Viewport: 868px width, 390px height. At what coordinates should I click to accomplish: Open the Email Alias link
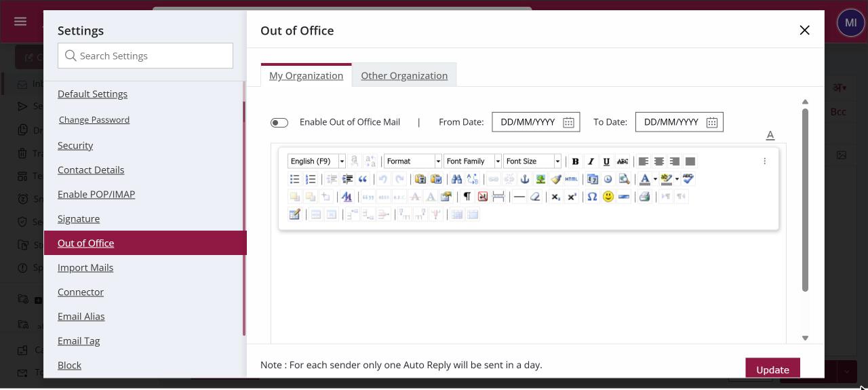81,316
